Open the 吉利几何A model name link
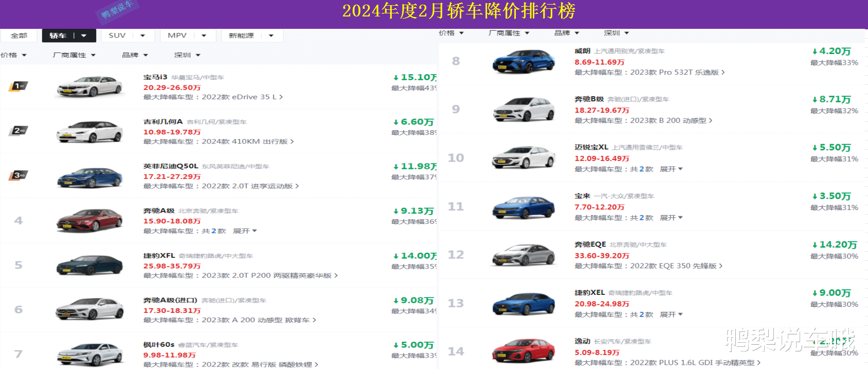This screenshot has height=369, width=868. 163,122
